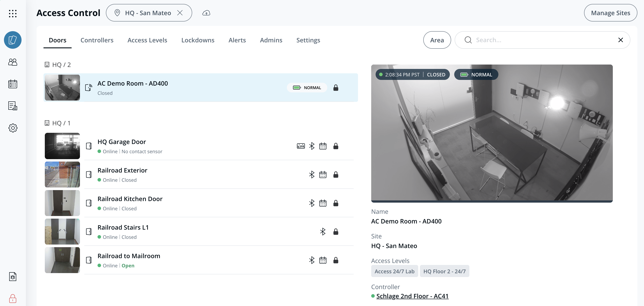Screen dimensions: 644x306
Task: Click the Manage Sites button
Action: [x=610, y=13]
